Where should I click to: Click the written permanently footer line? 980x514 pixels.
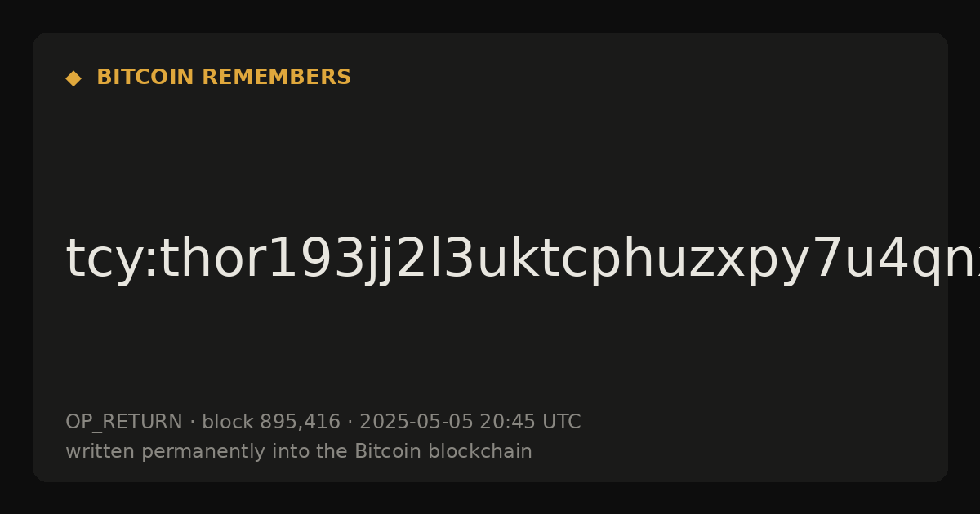click(299, 451)
